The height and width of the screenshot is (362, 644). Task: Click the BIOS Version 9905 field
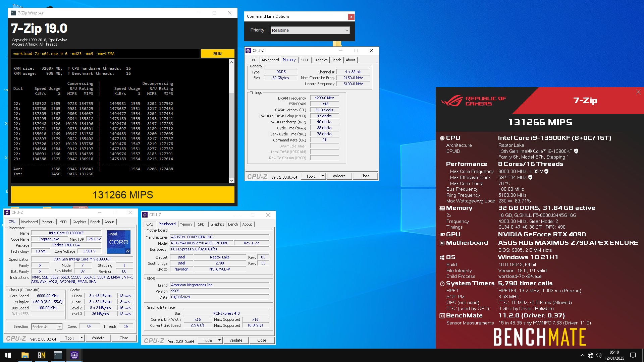219,291
